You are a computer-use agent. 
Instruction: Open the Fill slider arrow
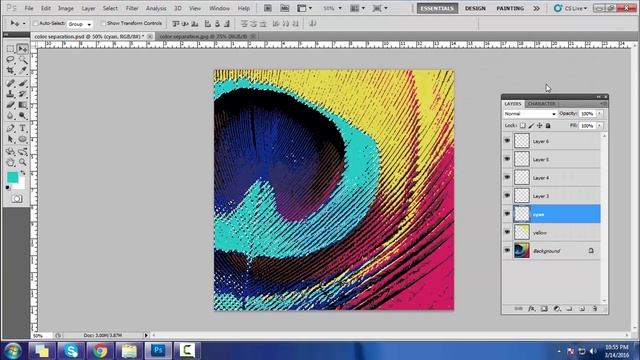point(599,126)
